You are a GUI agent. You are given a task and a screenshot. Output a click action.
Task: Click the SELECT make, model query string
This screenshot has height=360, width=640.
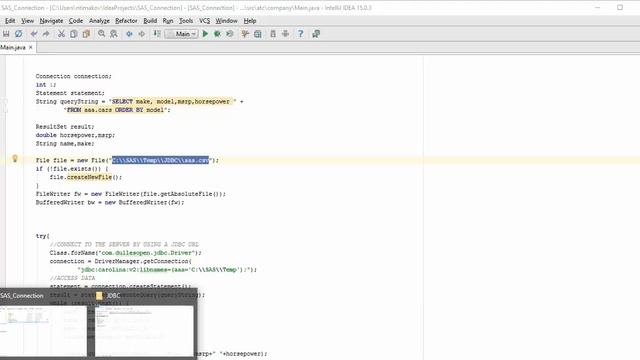[x=172, y=102]
